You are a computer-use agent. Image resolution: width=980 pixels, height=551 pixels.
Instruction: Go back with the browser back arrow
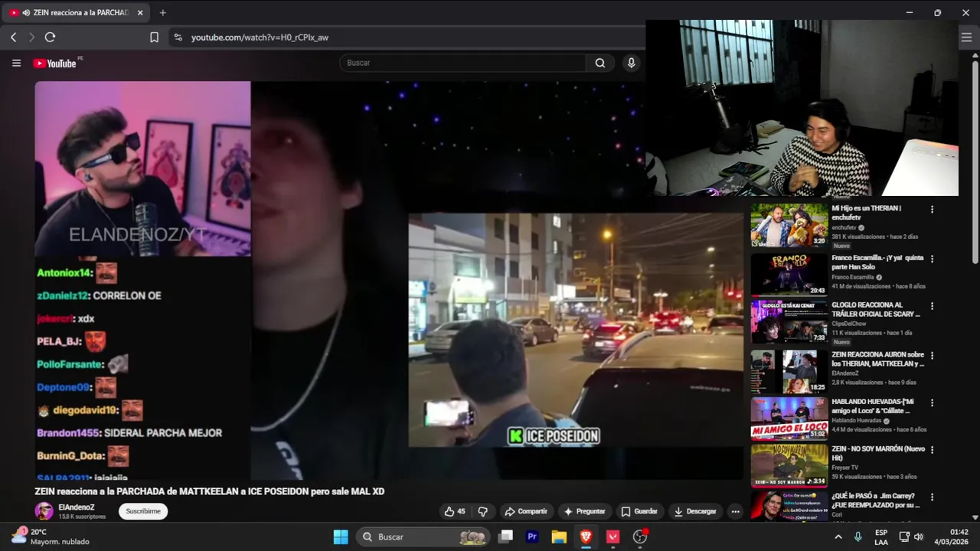[x=13, y=37]
